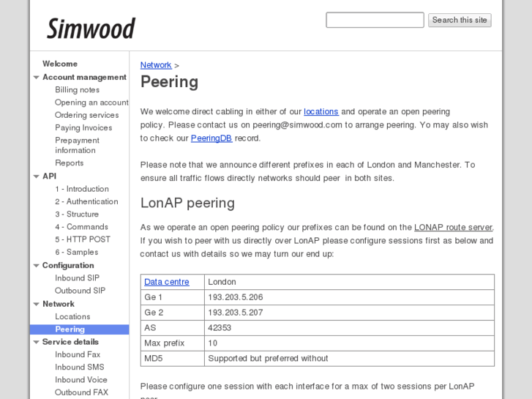Follow the locations link in the paragraph
The image size is (532, 399).
point(321,111)
